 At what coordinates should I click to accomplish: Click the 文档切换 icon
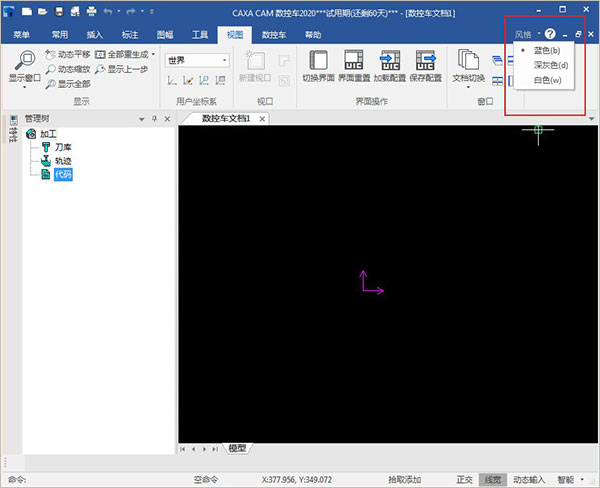coord(467,61)
